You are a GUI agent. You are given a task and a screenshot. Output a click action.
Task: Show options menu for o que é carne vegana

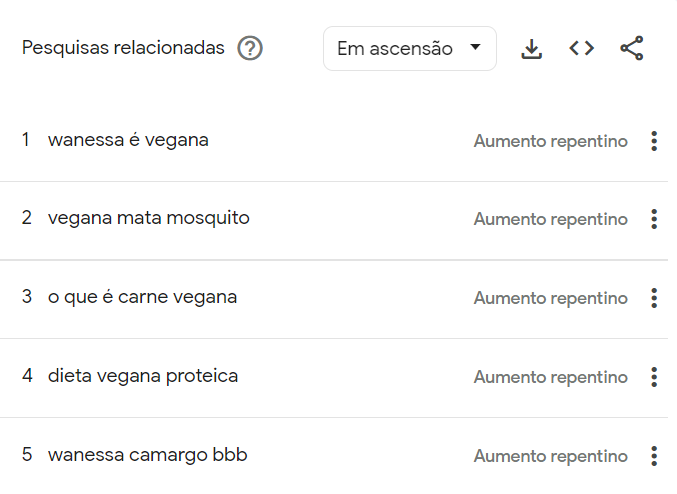point(654,298)
